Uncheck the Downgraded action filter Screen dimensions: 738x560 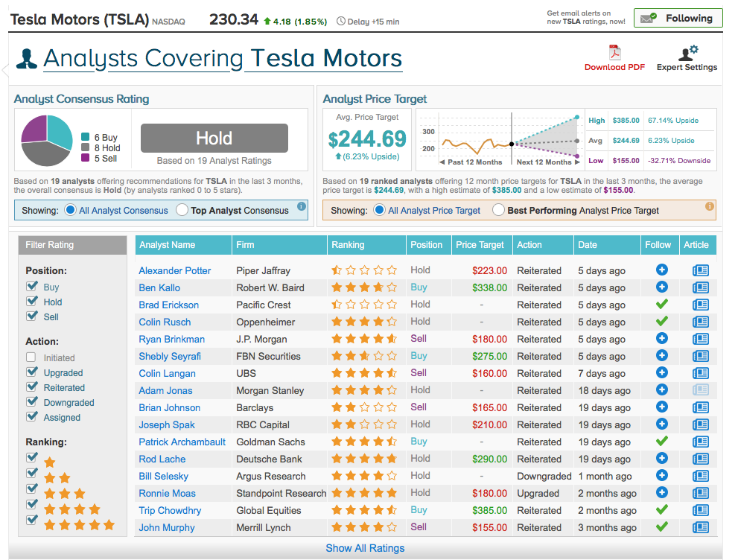tap(31, 402)
